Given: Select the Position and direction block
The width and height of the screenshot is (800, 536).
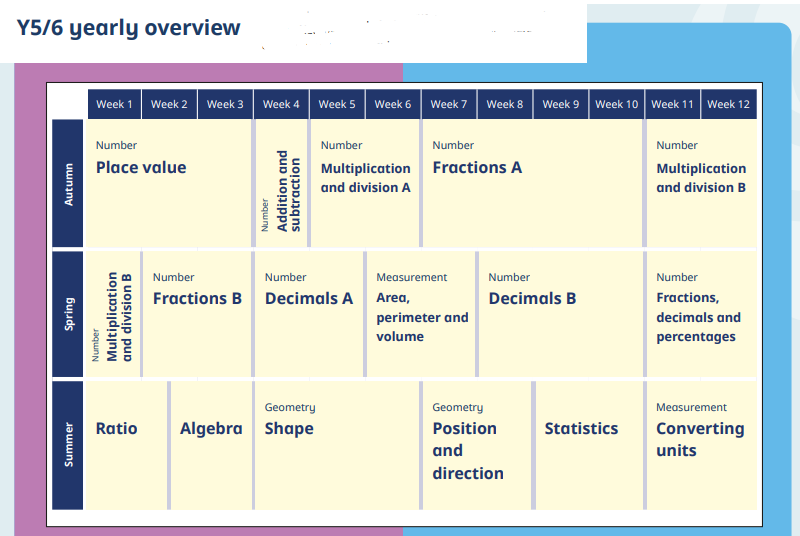Looking at the screenshot, I should (477, 445).
